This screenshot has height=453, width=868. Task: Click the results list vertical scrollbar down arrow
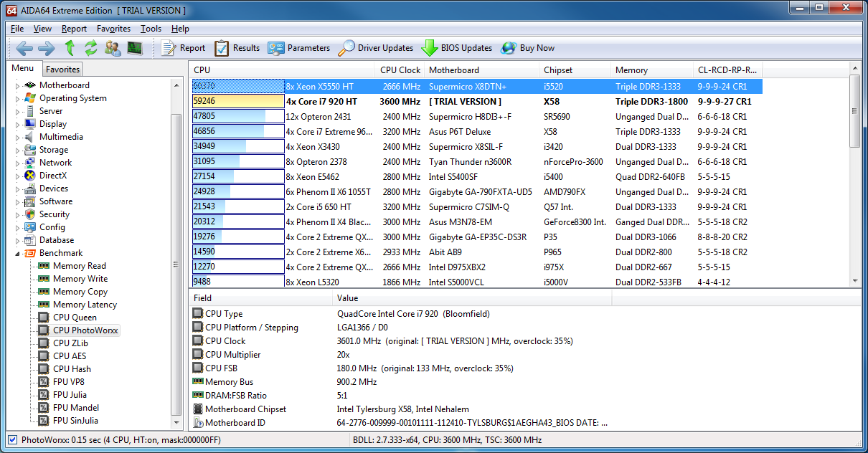[x=854, y=280]
